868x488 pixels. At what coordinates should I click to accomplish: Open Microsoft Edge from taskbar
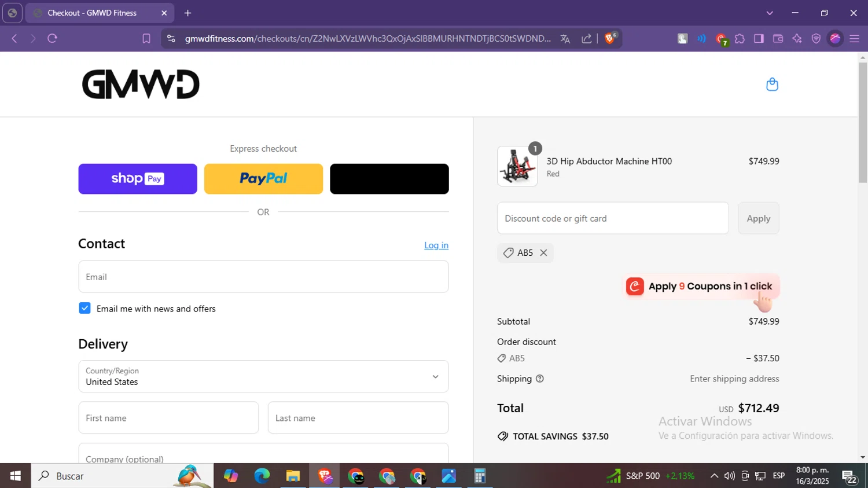(x=262, y=476)
